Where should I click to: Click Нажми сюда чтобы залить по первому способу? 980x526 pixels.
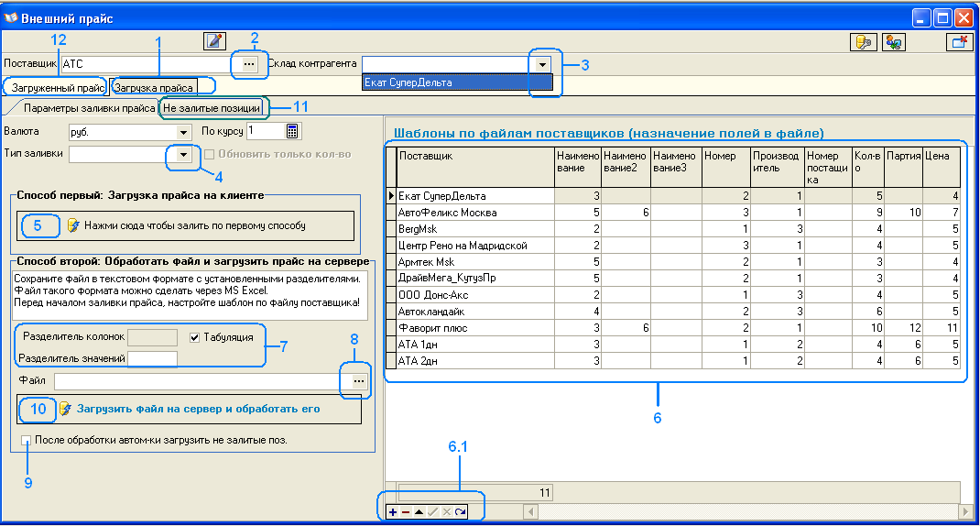(185, 225)
